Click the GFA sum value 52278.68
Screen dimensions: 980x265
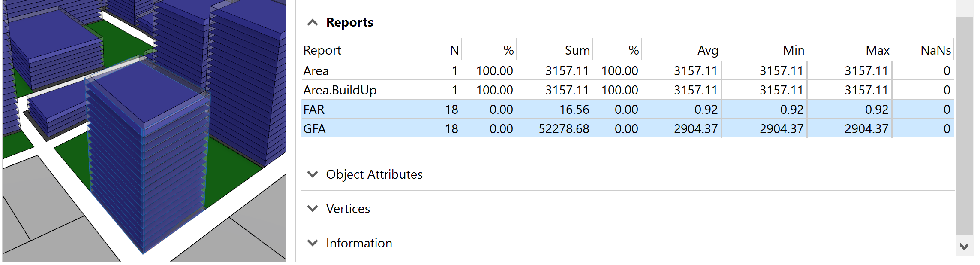click(564, 129)
